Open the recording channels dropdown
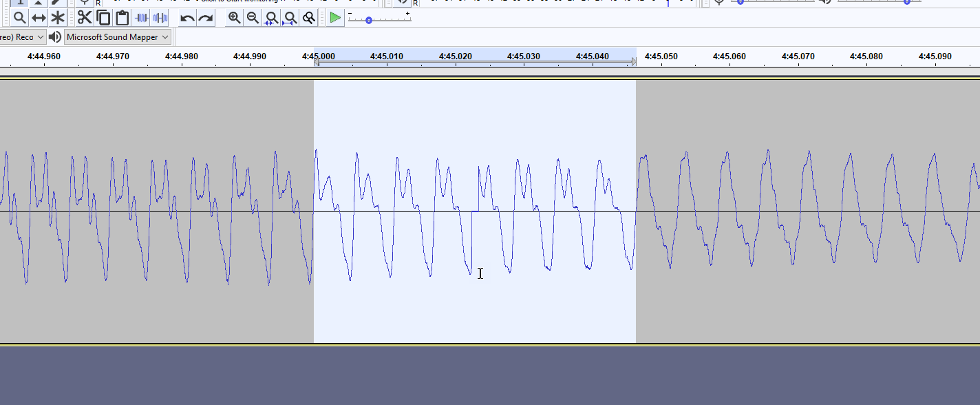Screen dimensions: 980x405 click(x=23, y=37)
